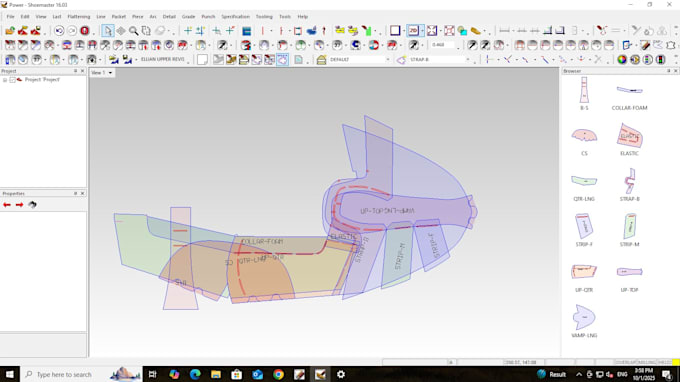Click the 2D view mode icon
680x382 pixels.
click(x=413, y=30)
